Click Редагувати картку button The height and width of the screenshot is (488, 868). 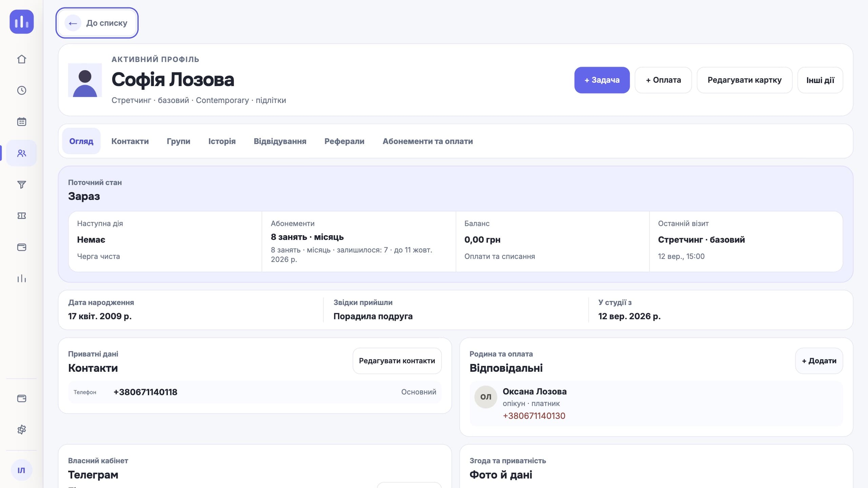[x=745, y=80]
